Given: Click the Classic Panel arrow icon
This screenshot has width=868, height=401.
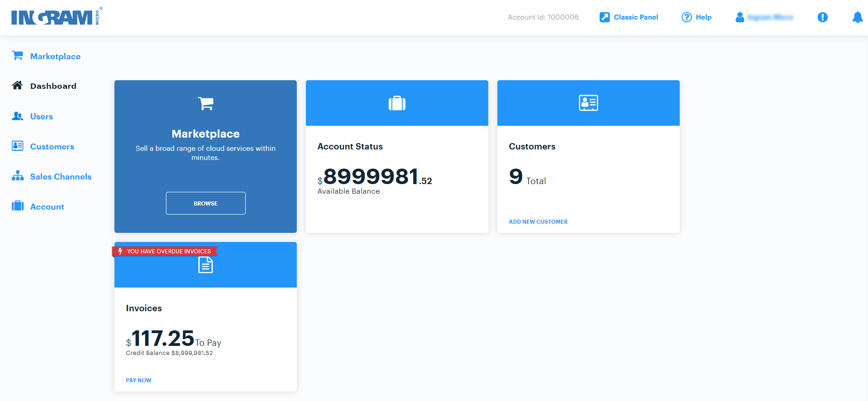Looking at the screenshot, I should [604, 17].
